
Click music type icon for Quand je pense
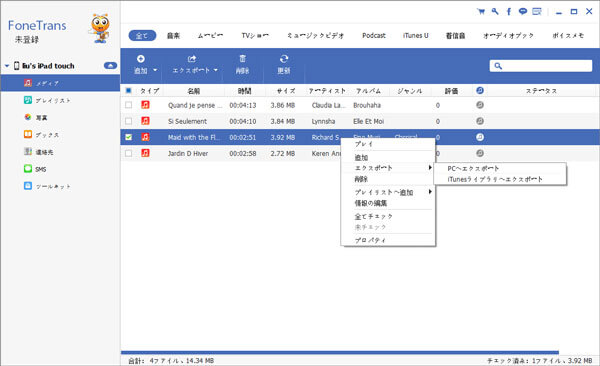tap(145, 105)
